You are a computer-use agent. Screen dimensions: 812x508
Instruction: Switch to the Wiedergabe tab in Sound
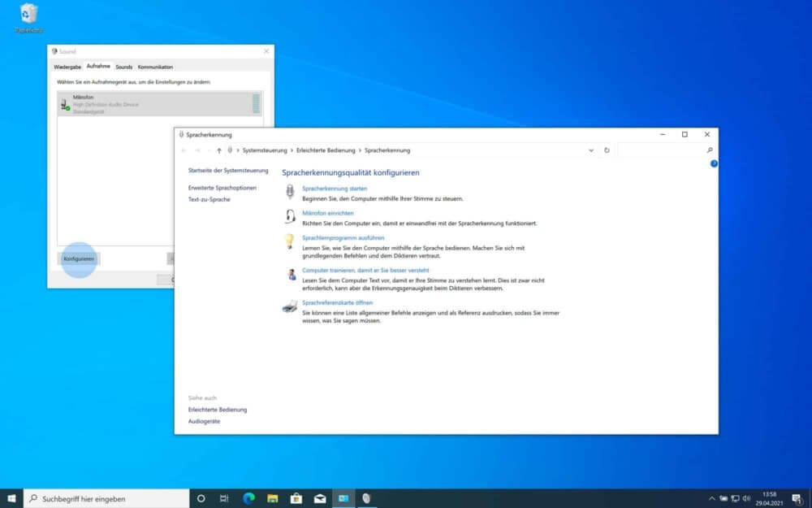point(67,67)
